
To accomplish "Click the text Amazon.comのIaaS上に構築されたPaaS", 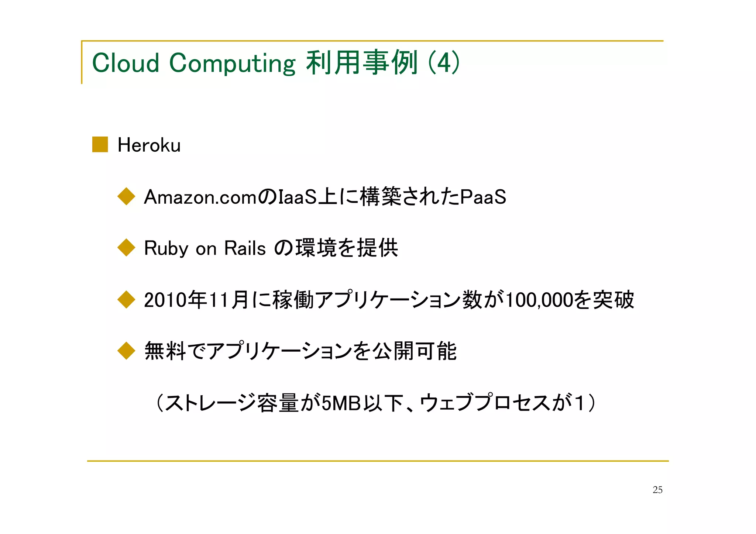I will (325, 197).
